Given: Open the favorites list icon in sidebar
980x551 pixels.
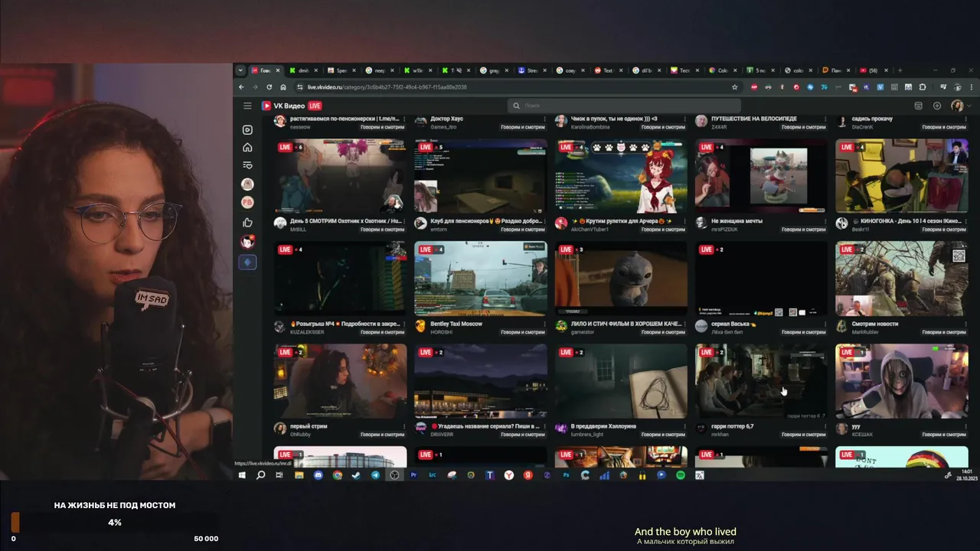Looking at the screenshot, I should click(247, 165).
